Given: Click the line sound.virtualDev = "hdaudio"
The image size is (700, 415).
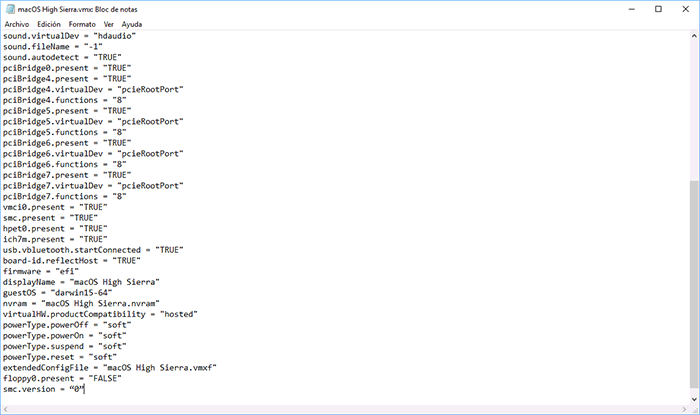Looking at the screenshot, I should pyautogui.click(x=69, y=36).
